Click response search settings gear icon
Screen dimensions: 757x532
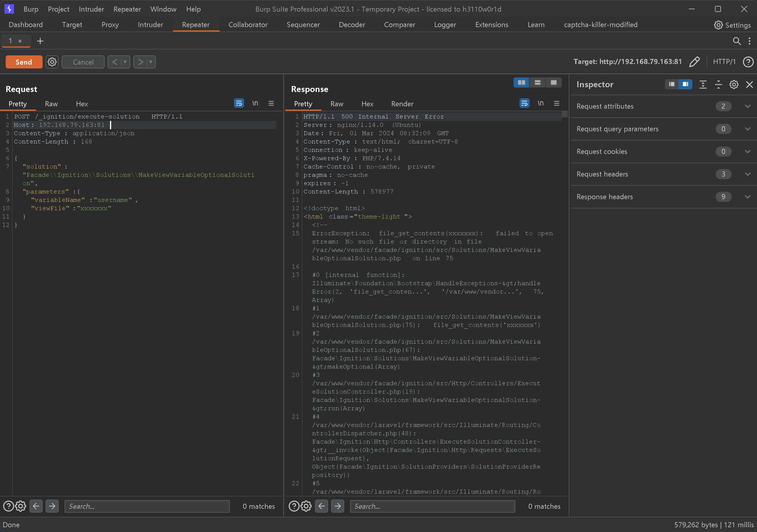pos(306,506)
